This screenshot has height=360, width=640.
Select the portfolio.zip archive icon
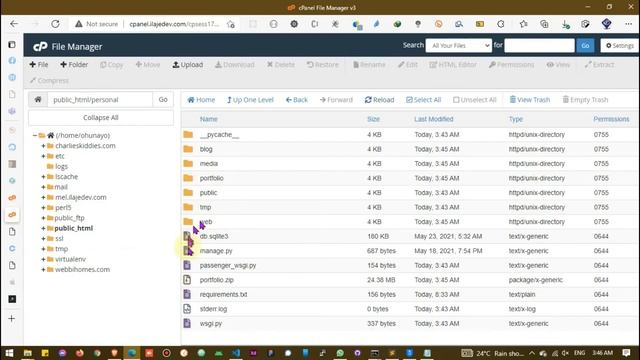[x=187, y=280]
